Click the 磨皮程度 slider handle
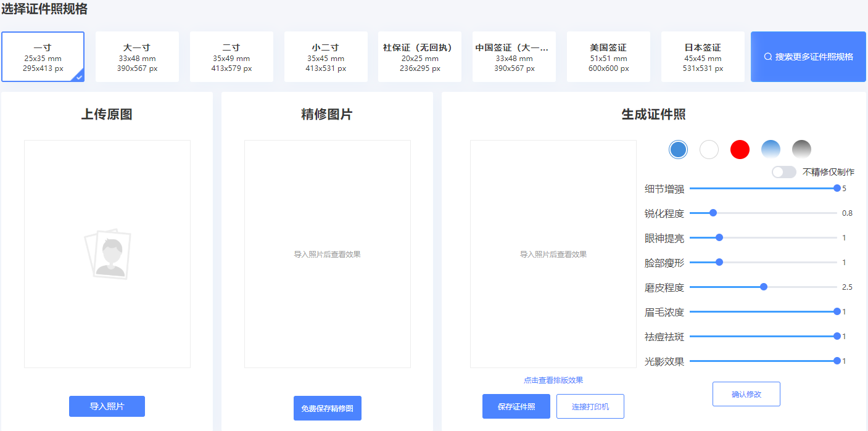 [x=764, y=286]
